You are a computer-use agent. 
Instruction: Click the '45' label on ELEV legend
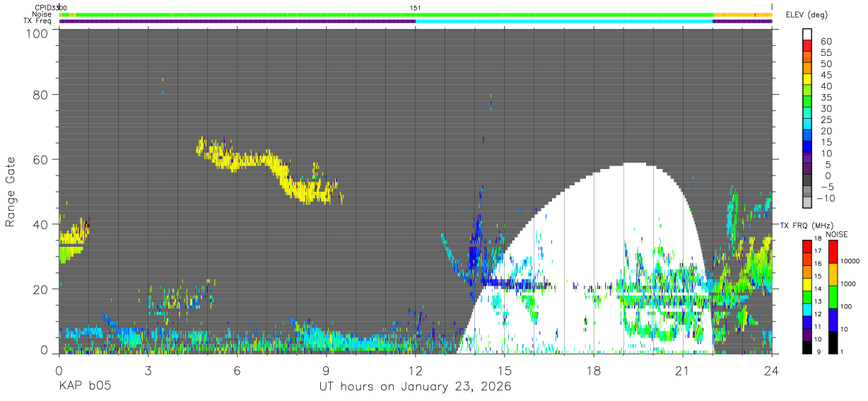click(x=826, y=75)
